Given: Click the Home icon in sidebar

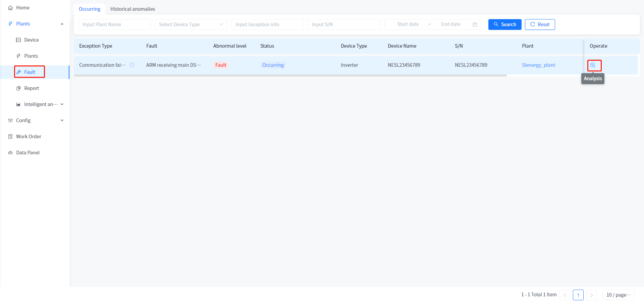Looking at the screenshot, I should 10,8.
